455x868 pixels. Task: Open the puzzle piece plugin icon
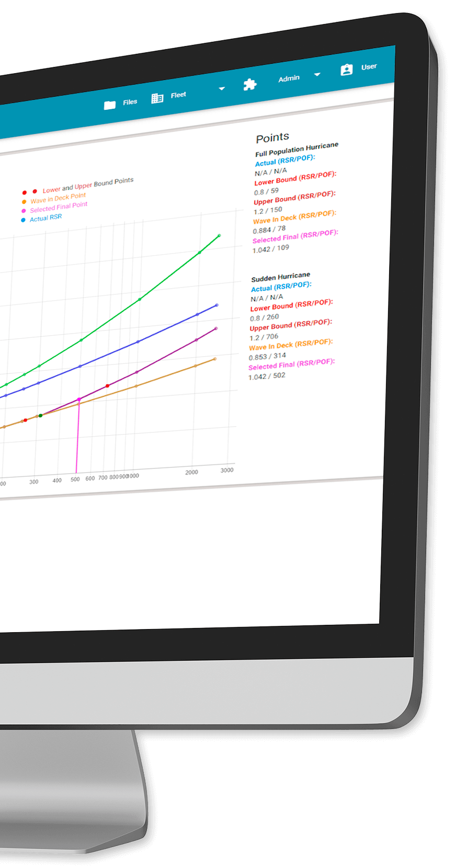[249, 84]
